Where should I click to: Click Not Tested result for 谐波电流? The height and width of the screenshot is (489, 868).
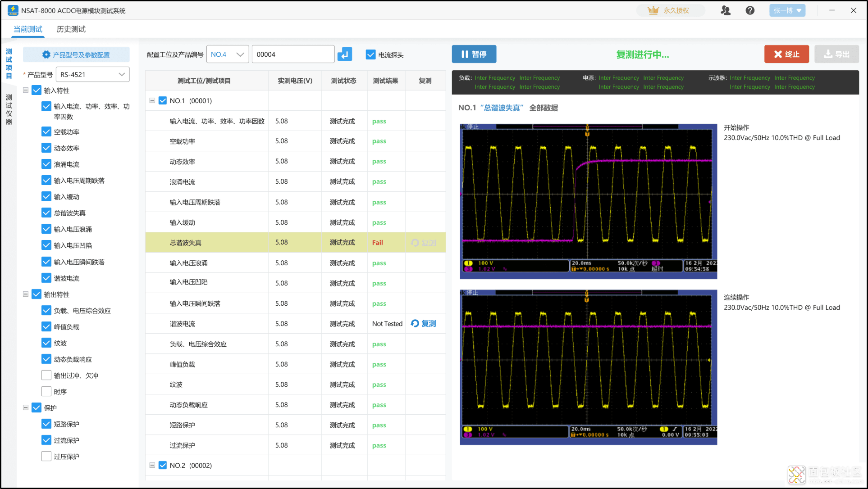tap(387, 324)
